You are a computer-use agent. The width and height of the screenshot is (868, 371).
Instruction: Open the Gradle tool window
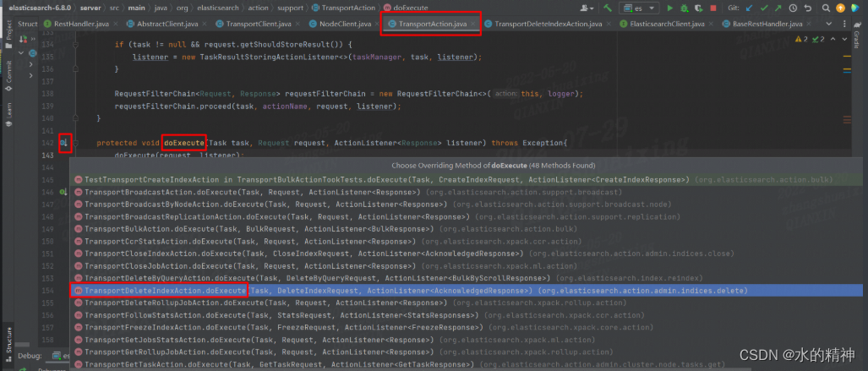[x=856, y=35]
